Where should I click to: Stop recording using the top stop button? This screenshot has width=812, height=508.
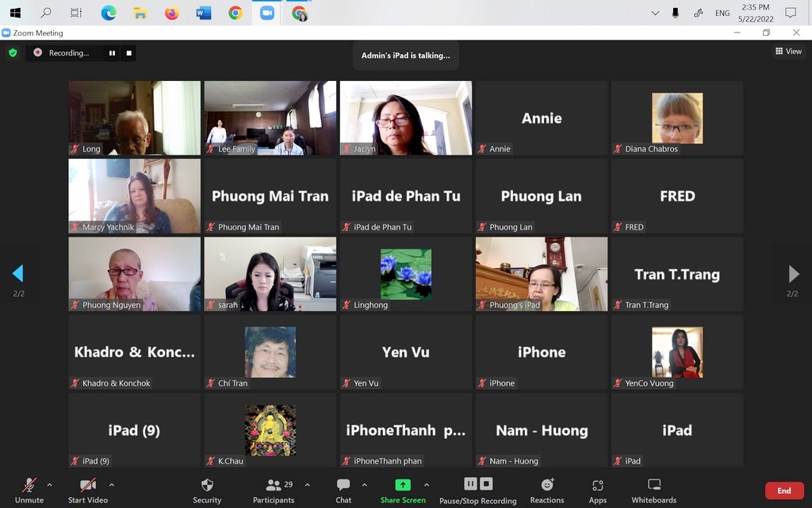[x=129, y=53]
